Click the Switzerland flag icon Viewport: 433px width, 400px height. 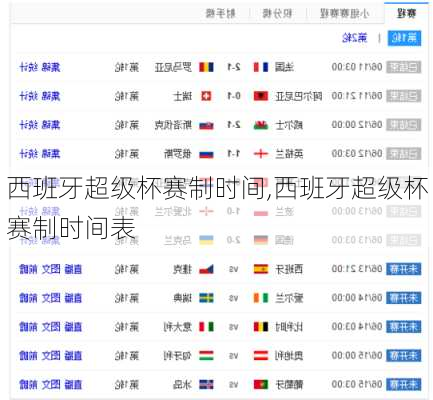(206, 96)
